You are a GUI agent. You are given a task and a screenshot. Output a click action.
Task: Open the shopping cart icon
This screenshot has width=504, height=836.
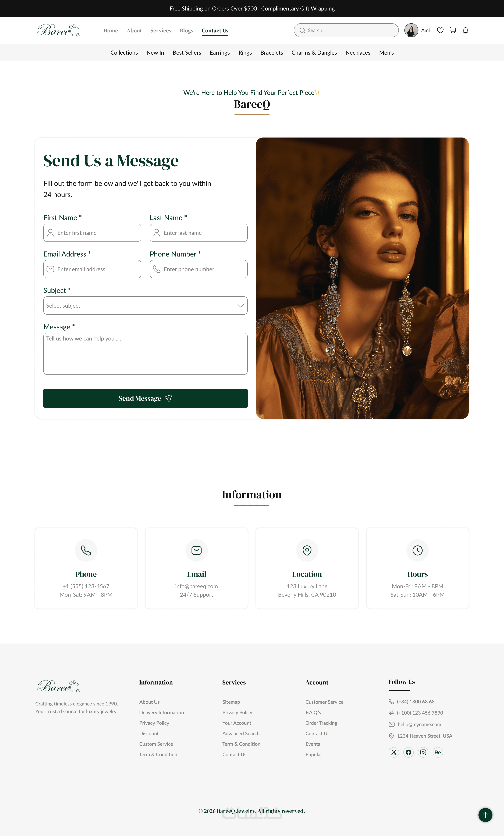coord(453,30)
